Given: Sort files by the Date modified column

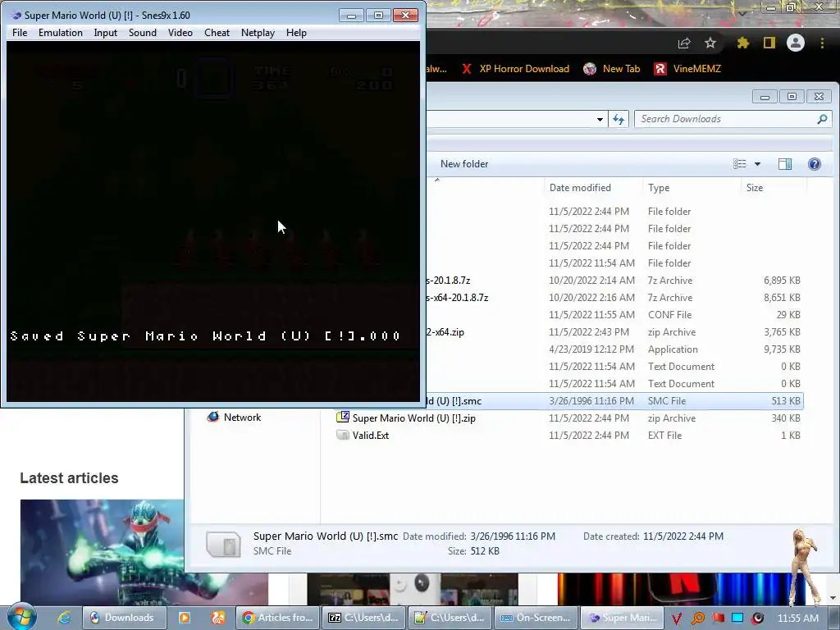Looking at the screenshot, I should (580, 188).
